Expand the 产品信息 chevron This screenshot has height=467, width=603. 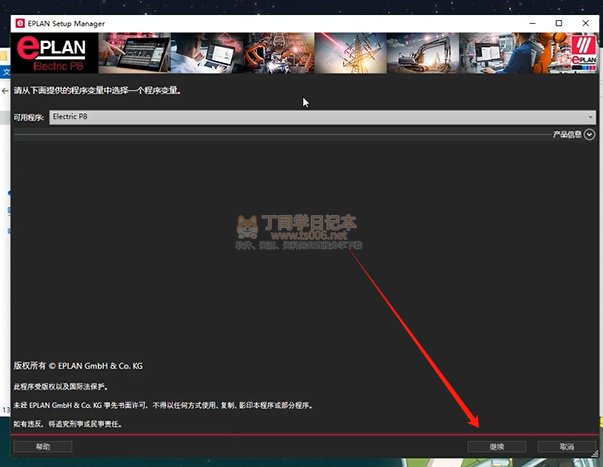[x=589, y=134]
